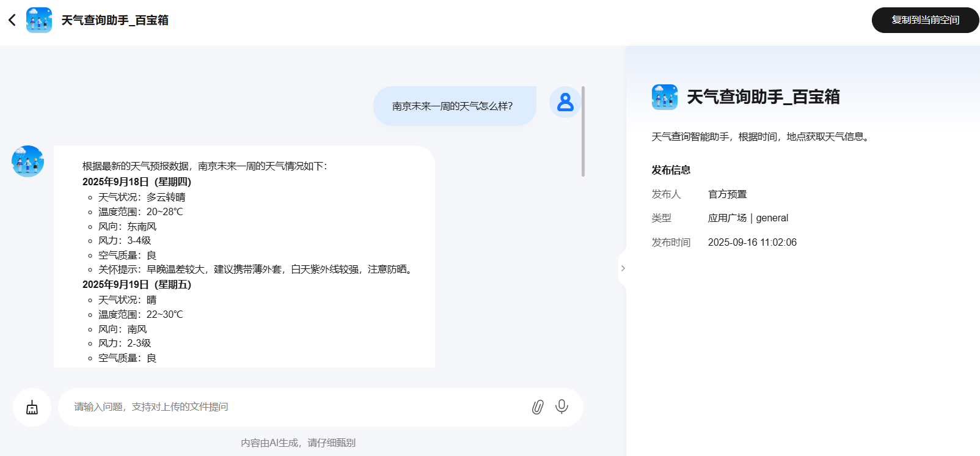This screenshot has width=980, height=456.
Task: Click the publisher value 官方预置
Action: pyautogui.click(x=727, y=194)
